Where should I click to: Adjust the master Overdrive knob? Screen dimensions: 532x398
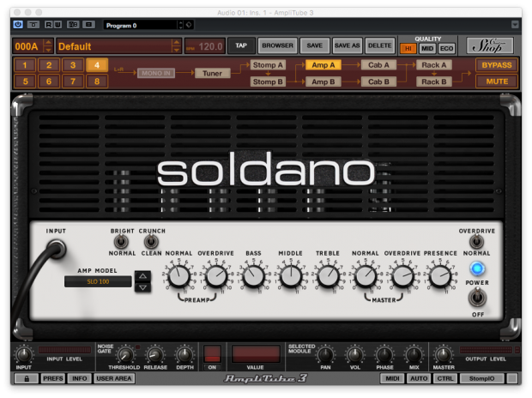click(402, 276)
